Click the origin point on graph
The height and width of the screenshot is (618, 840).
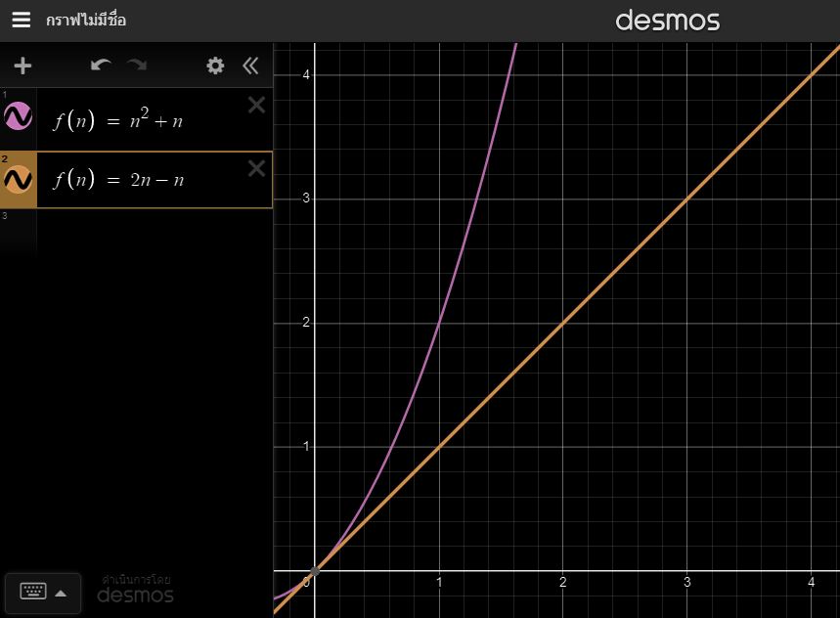314,571
